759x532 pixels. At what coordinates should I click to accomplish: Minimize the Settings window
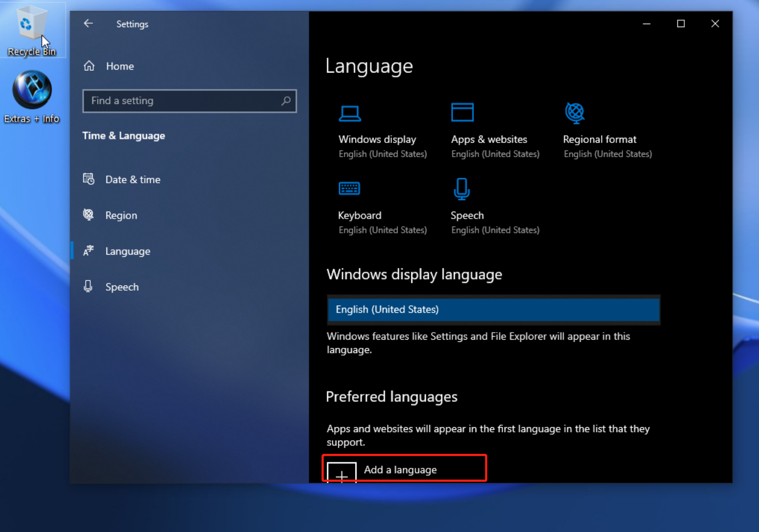[x=647, y=24]
